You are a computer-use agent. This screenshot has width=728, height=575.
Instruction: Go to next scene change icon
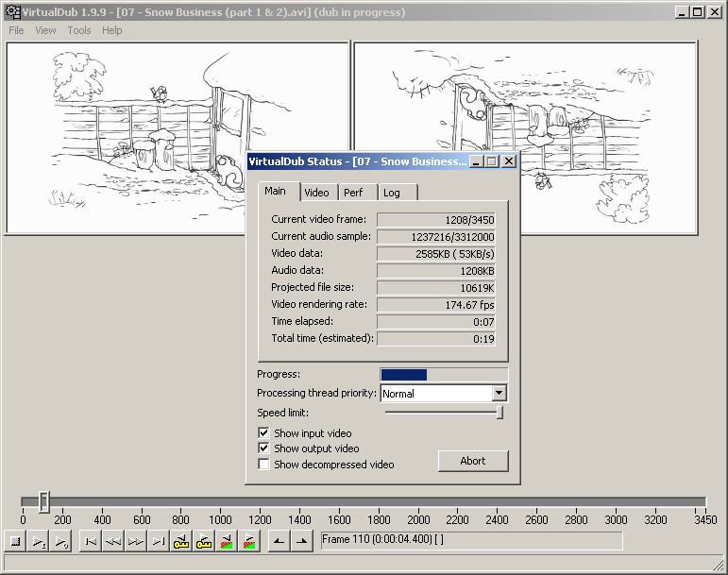[249, 541]
